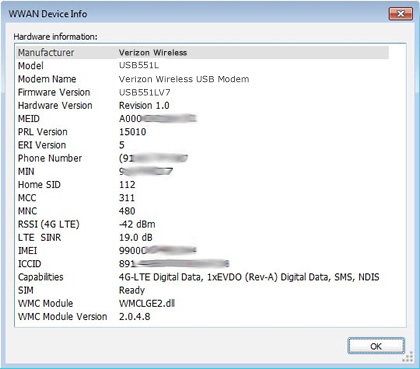Select the WMC Module label

45,303
